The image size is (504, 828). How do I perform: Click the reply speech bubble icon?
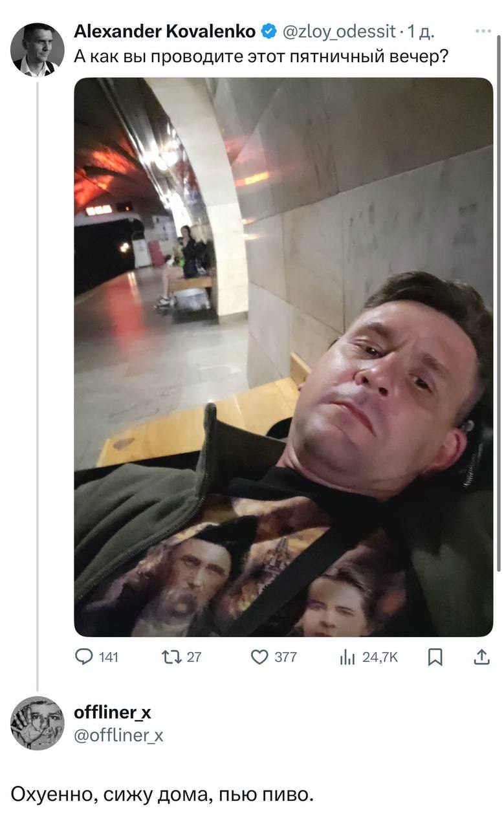tap(84, 657)
